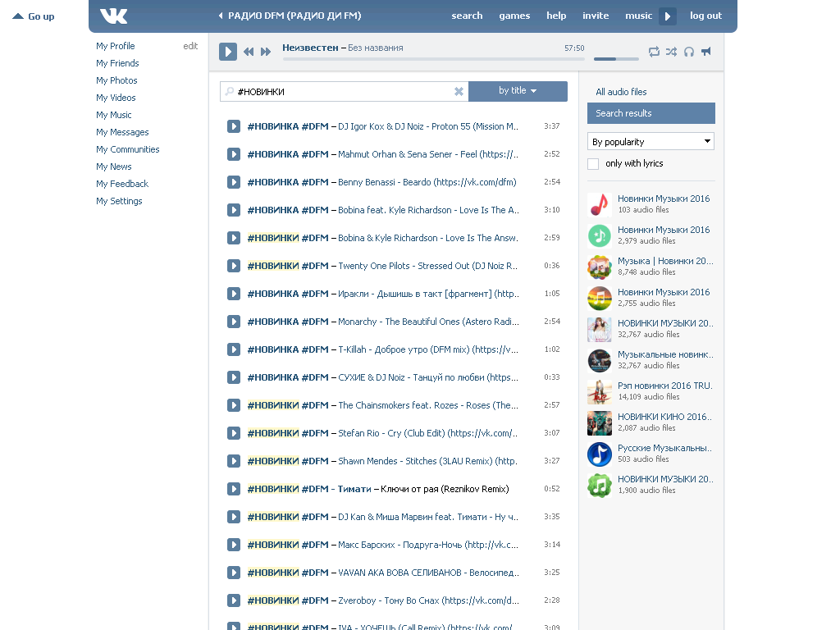Clear the #НОВИНКИ search field

[x=459, y=92]
